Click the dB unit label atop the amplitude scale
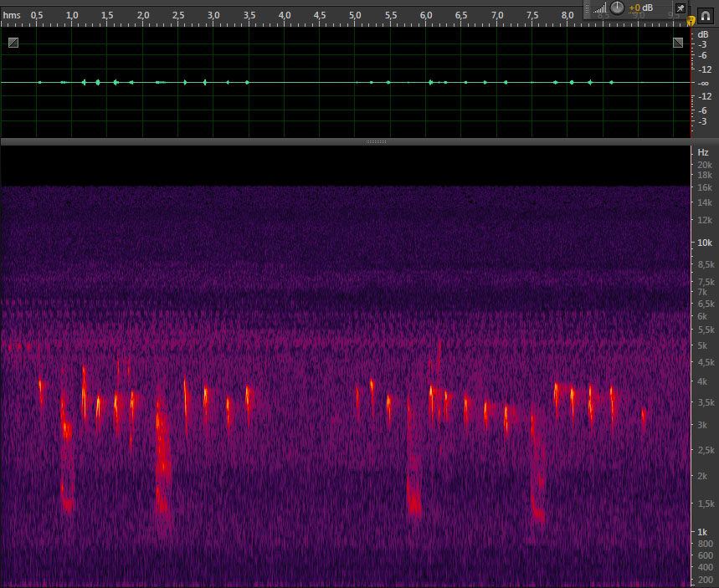 pos(703,35)
